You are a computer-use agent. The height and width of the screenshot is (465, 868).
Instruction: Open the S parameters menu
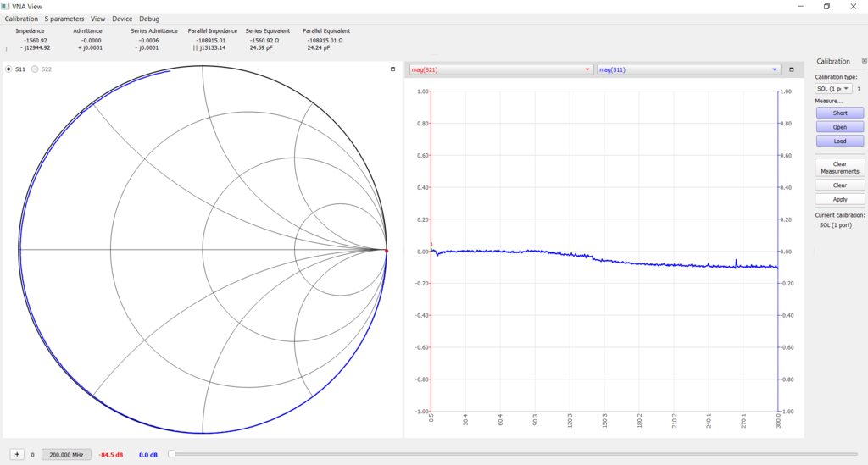click(64, 19)
